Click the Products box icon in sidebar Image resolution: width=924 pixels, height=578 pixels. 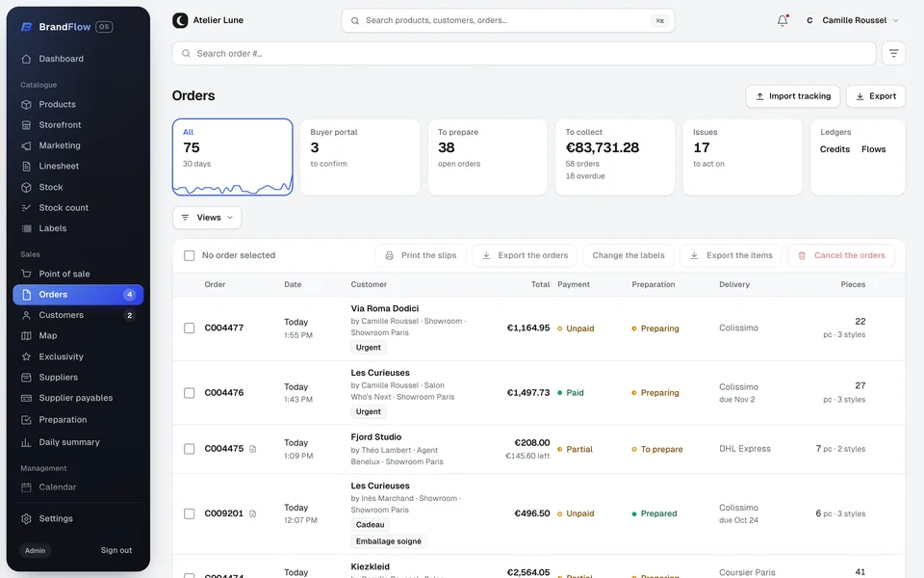(26, 104)
